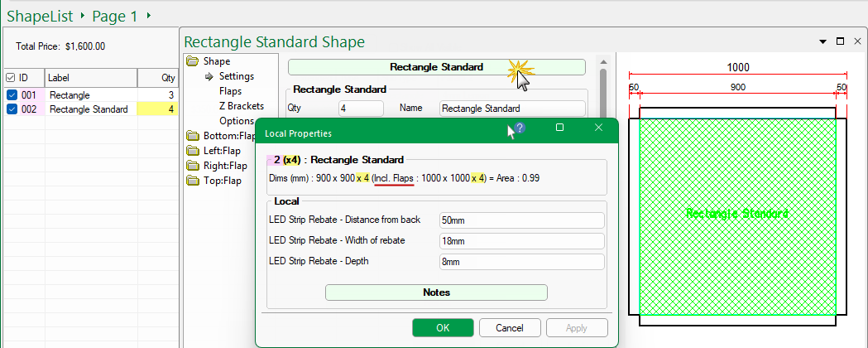Maximize the Rectangle Standard Shape panel
This screenshot has height=348, width=868.
click(x=840, y=41)
